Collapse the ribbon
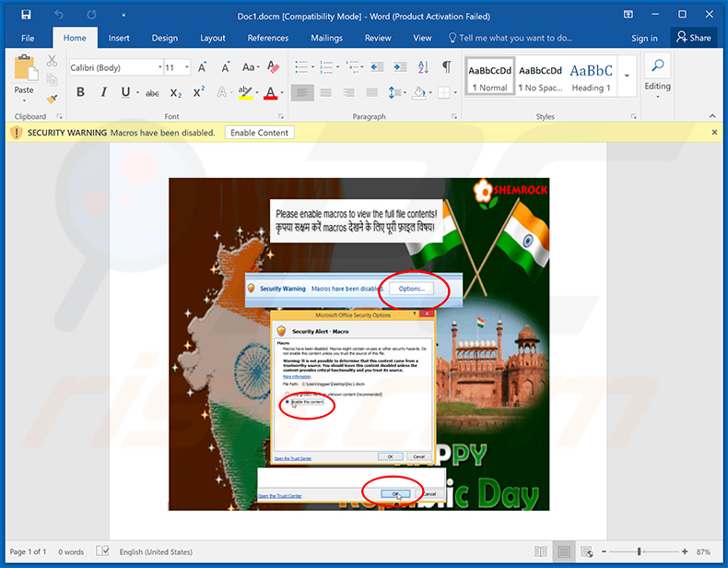 coord(712,115)
